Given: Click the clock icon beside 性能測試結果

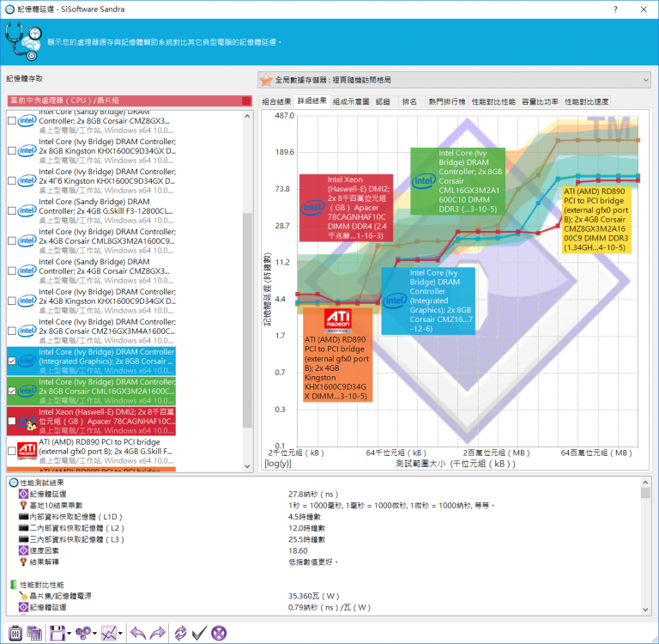Looking at the screenshot, I should [14, 483].
